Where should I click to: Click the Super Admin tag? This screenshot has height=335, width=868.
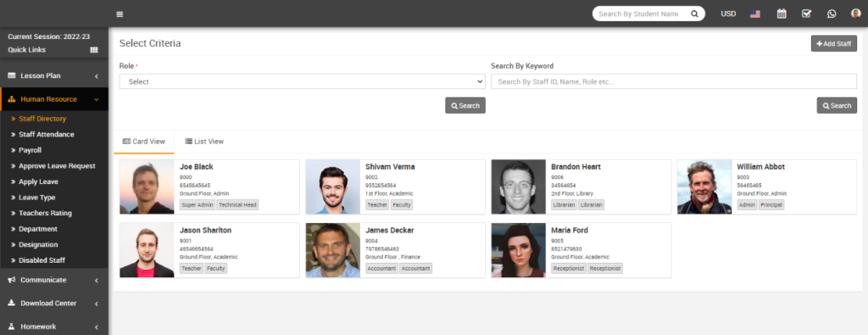(x=197, y=205)
